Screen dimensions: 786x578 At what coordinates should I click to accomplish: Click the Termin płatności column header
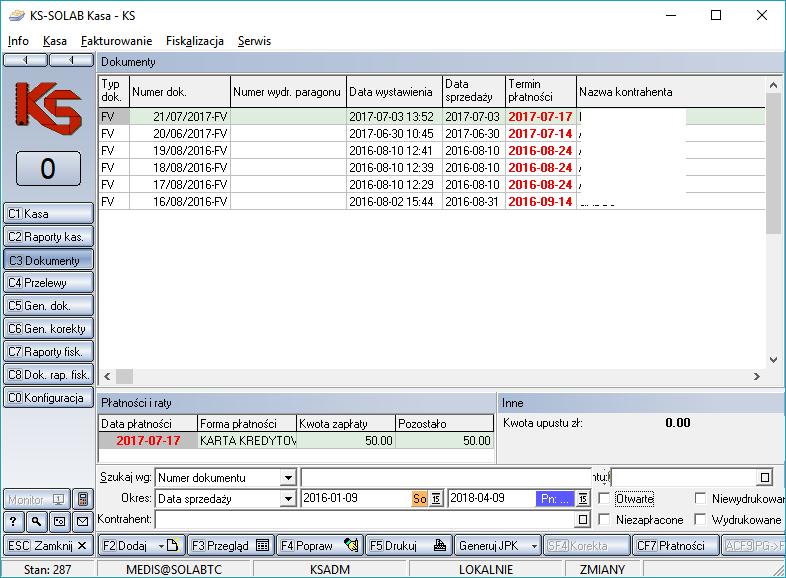541,91
